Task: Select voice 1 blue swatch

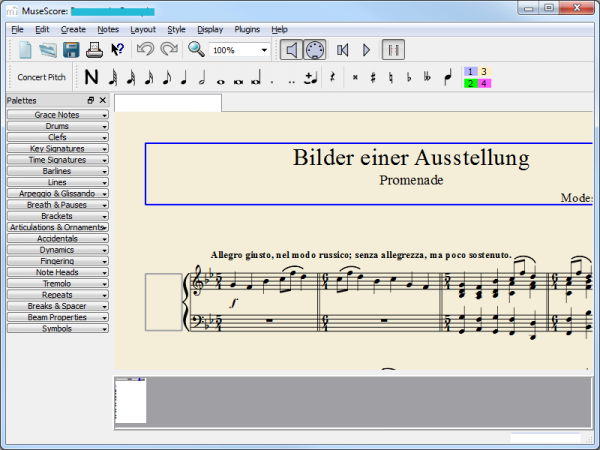Action: [x=470, y=72]
